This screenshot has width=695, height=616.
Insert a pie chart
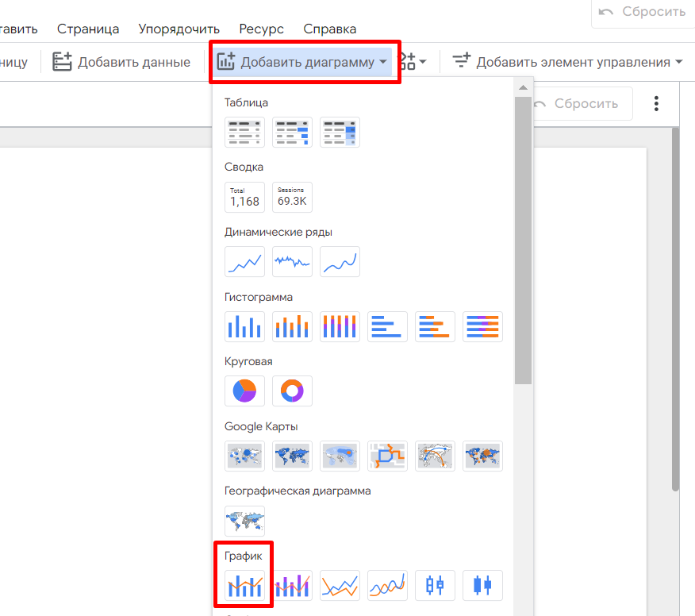(244, 391)
